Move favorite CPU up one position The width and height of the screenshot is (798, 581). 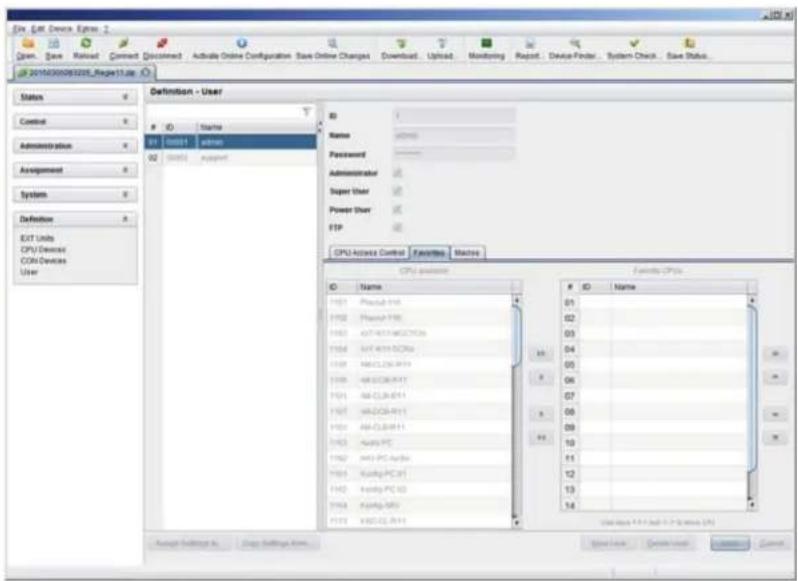tap(775, 377)
